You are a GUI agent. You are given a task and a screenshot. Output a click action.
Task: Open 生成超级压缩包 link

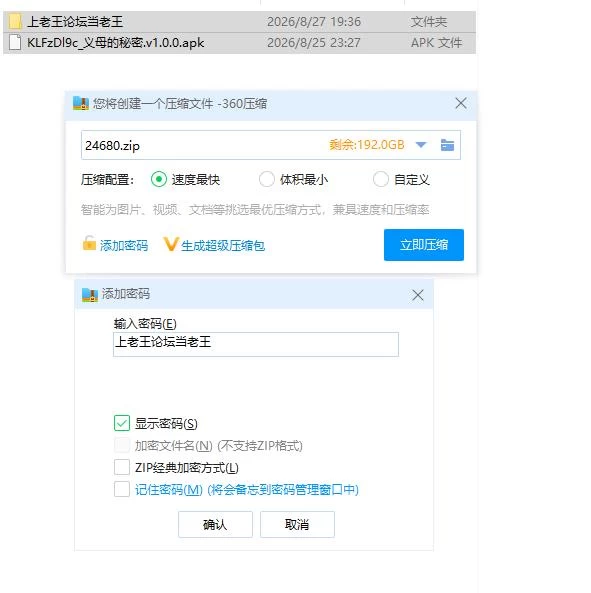pos(223,245)
